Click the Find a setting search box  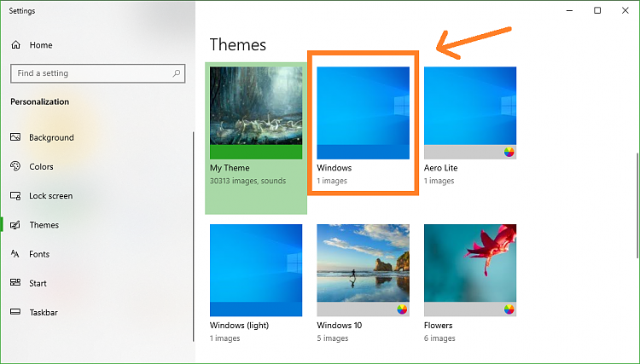pos(97,73)
